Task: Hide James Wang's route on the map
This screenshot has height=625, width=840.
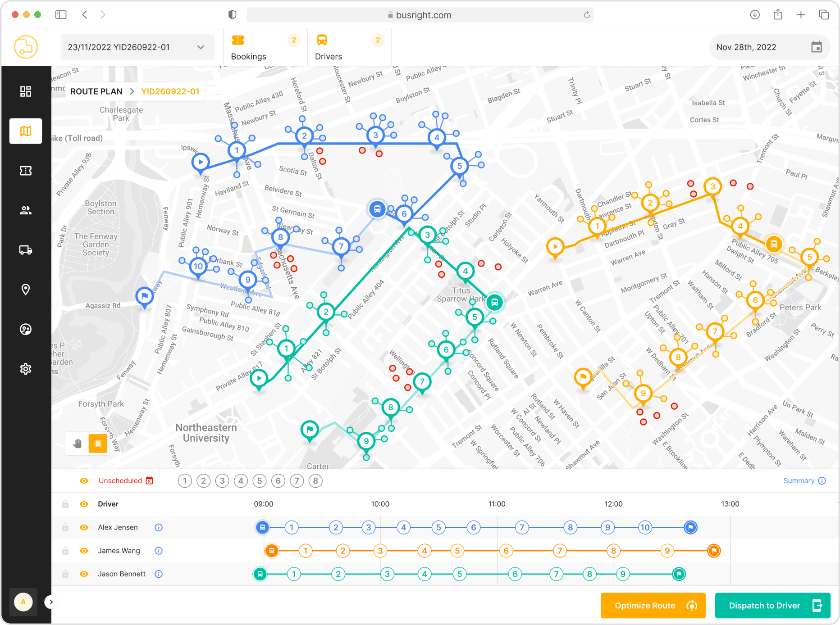Action: [x=84, y=550]
